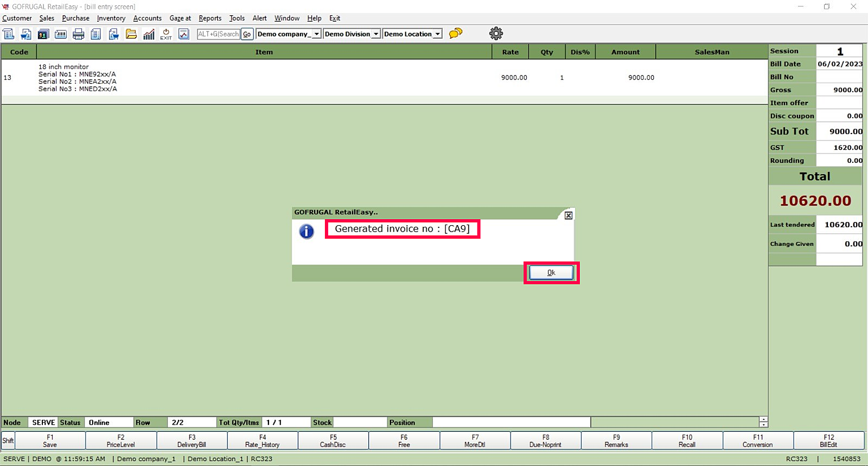
Task: Open the Alert menu
Action: [260, 18]
